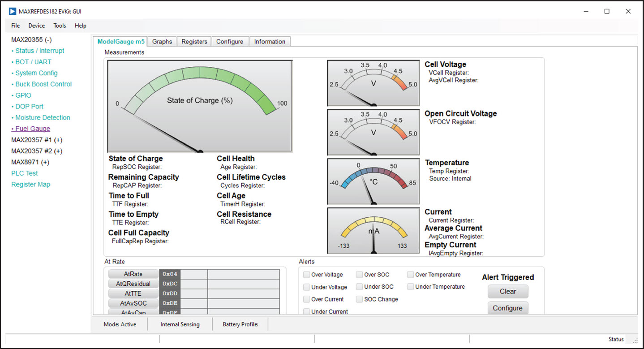
Task: Tick the SOC Change checkbox
Action: pos(360,299)
